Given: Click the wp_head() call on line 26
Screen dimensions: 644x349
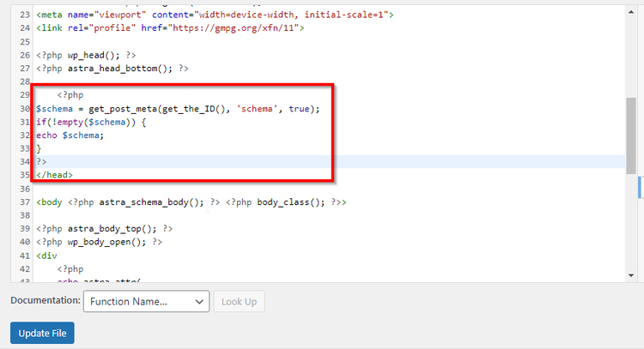Looking at the screenshot, I should click(94, 55).
